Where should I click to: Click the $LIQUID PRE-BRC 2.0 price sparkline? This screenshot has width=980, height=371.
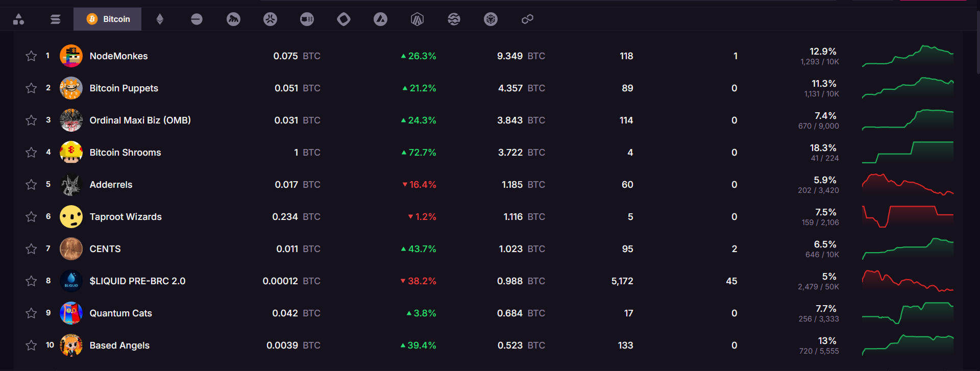point(909,281)
